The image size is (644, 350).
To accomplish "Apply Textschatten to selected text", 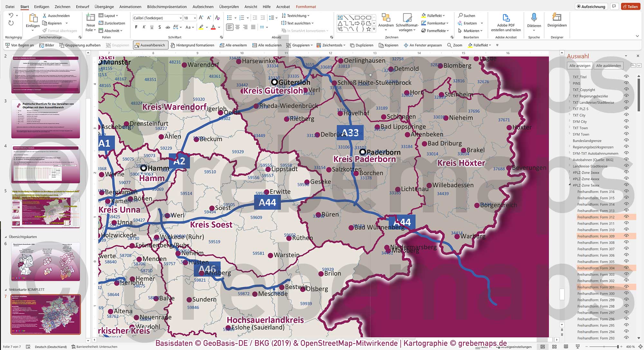I will point(160,28).
